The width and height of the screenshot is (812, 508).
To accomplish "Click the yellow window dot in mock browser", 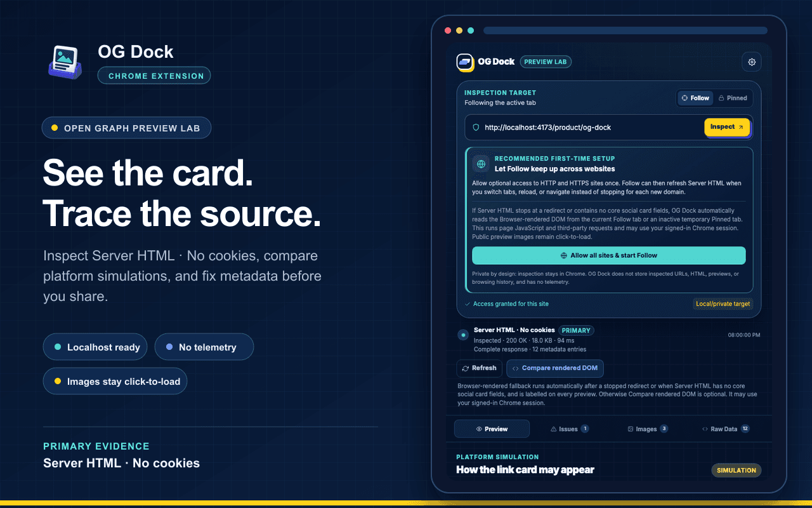I will pyautogui.click(x=459, y=30).
